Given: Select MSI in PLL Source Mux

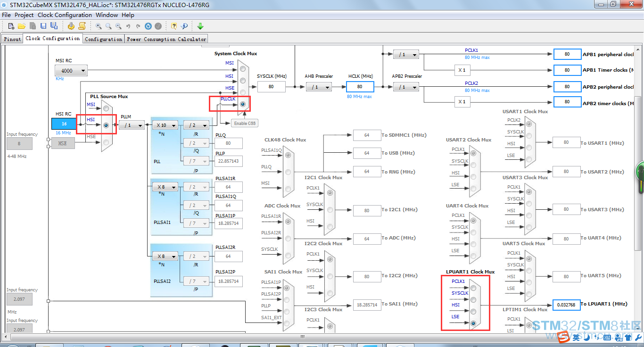Looking at the screenshot, I should click(106, 108).
